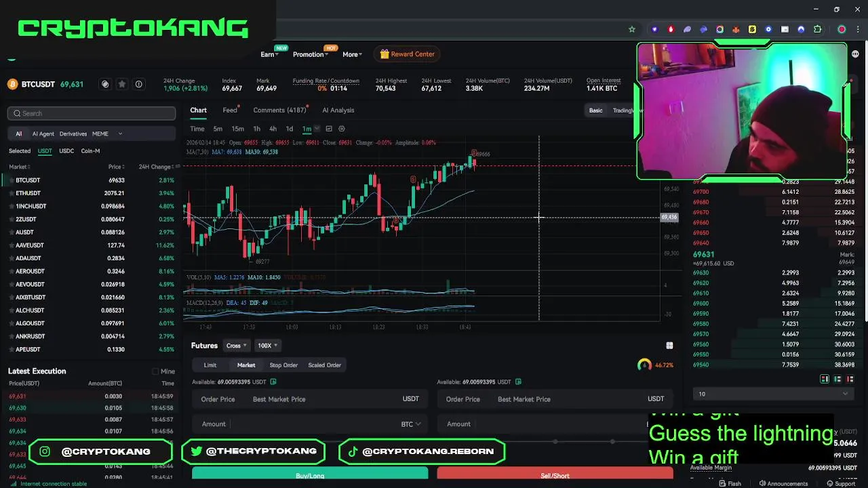Set chart timeframe to 1d
This screenshot has height=488, width=868.
click(290, 129)
